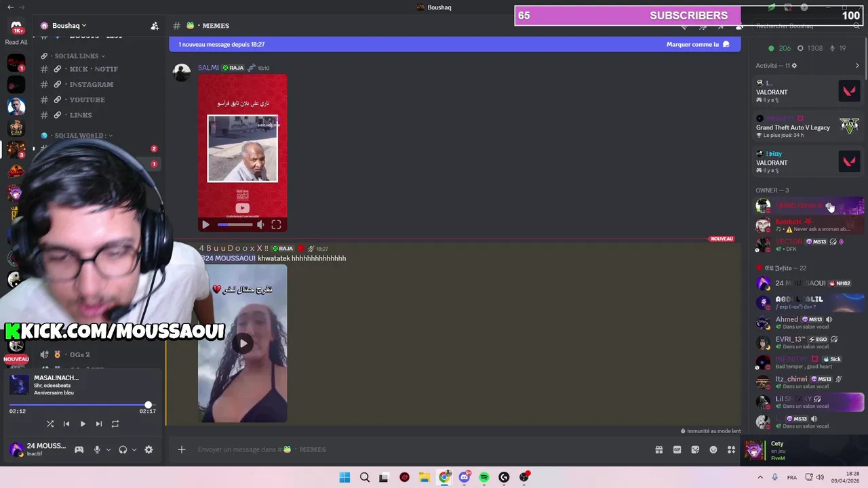
Task: Focus the message input for MEMES channel
Action: pyautogui.click(x=420, y=449)
